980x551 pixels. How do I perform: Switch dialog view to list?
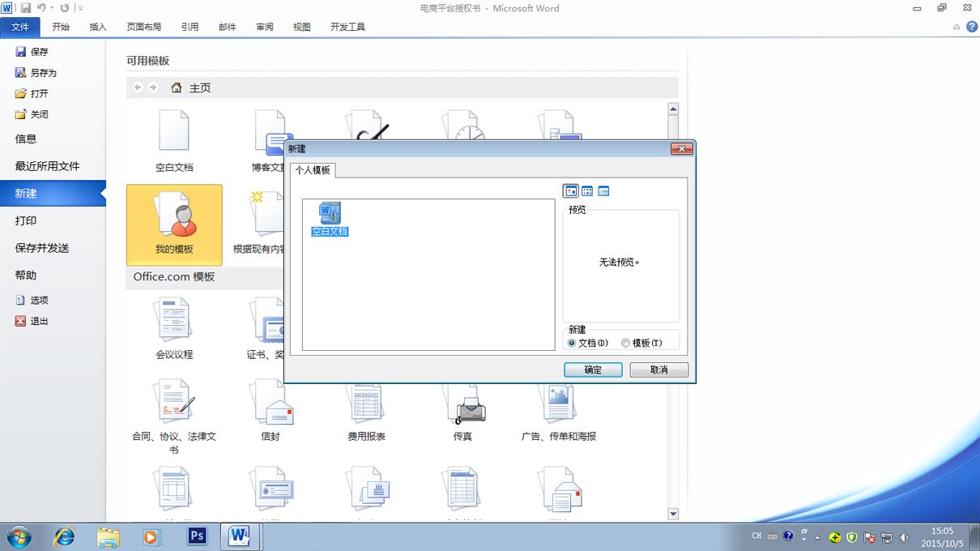[587, 191]
